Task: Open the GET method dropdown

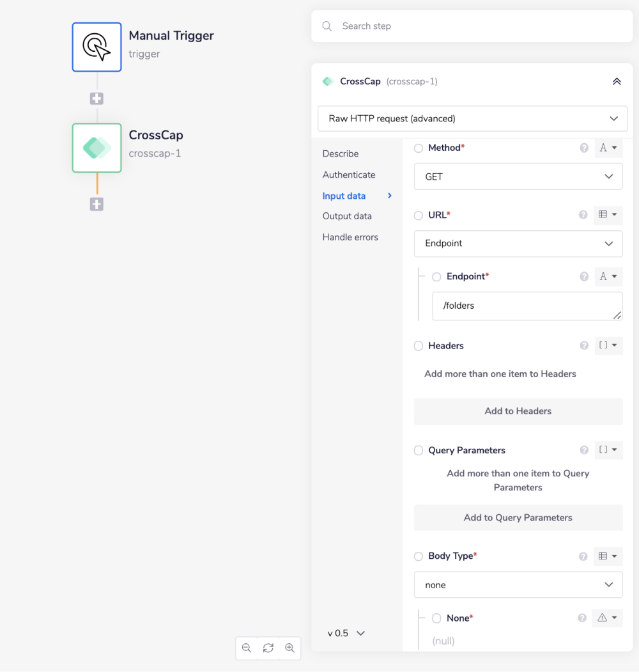Action: [518, 177]
